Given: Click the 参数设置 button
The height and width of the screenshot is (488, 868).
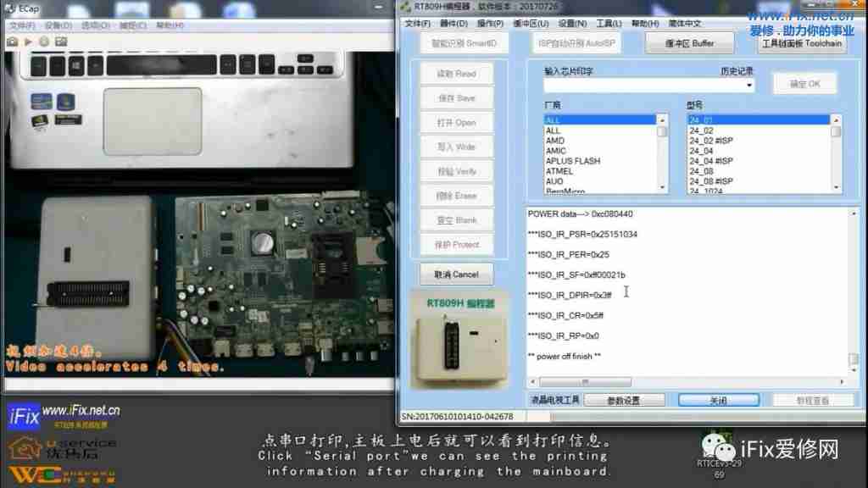Looking at the screenshot, I should (625, 400).
